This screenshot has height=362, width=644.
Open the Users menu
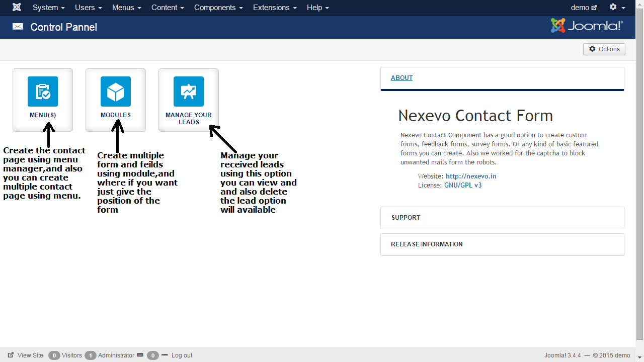coord(88,8)
